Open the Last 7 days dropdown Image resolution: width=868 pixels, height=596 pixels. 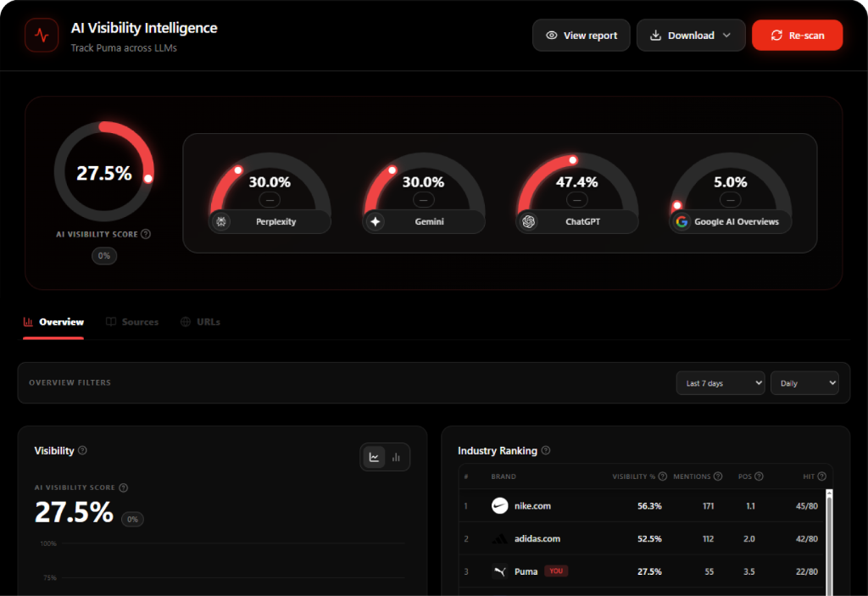[x=721, y=383]
